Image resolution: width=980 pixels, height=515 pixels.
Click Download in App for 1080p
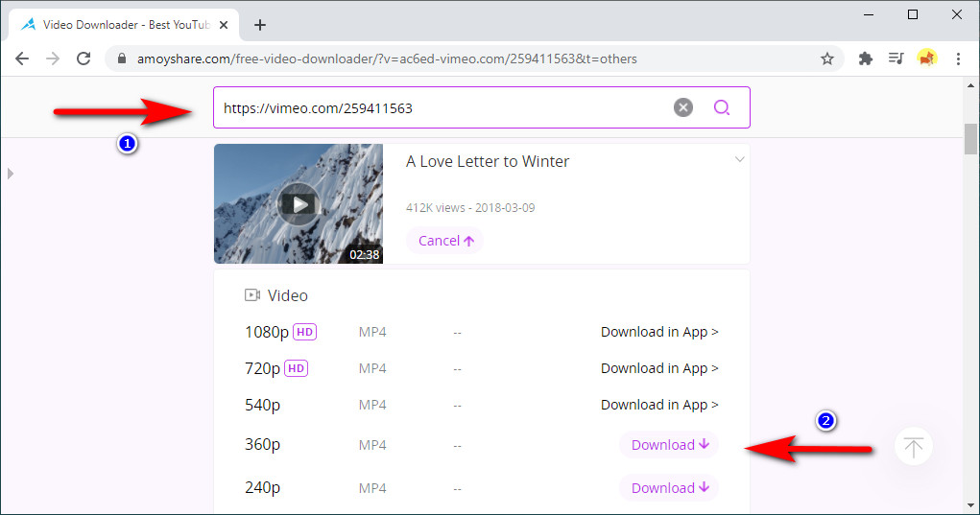(x=659, y=332)
